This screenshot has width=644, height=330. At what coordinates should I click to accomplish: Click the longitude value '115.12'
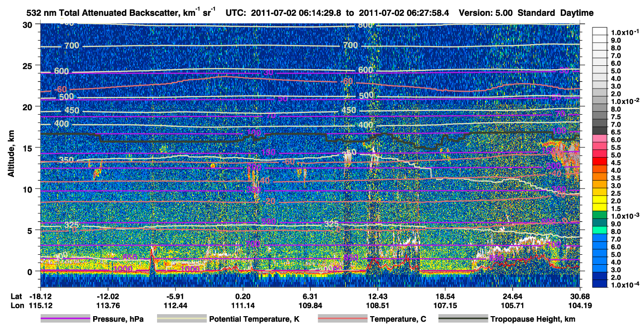(x=41, y=306)
